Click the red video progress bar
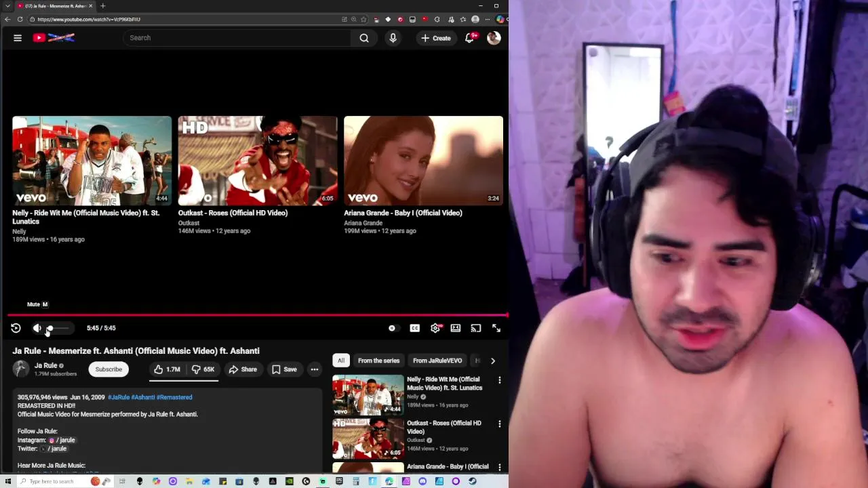This screenshot has width=868, height=488. (257, 315)
